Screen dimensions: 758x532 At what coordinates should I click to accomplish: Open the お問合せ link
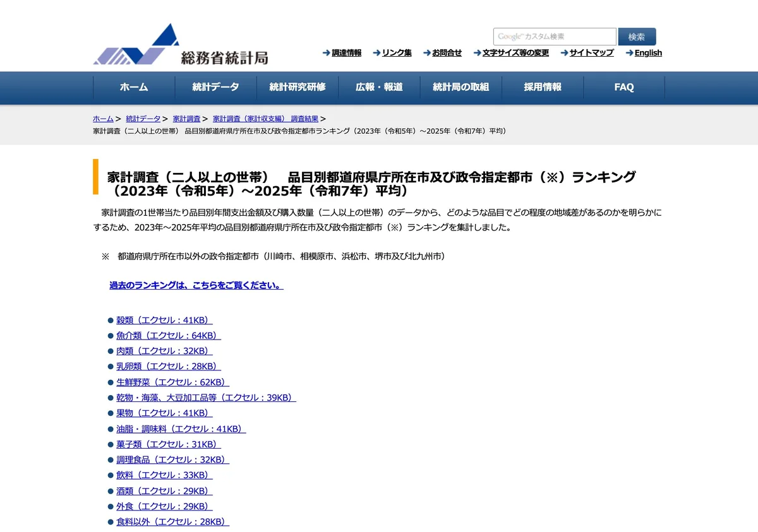click(x=447, y=53)
